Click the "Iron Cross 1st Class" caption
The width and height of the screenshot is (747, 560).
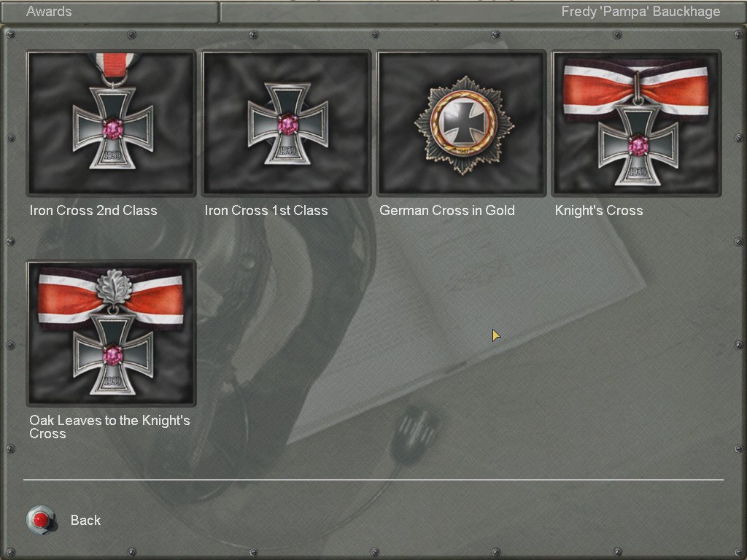[x=266, y=211]
